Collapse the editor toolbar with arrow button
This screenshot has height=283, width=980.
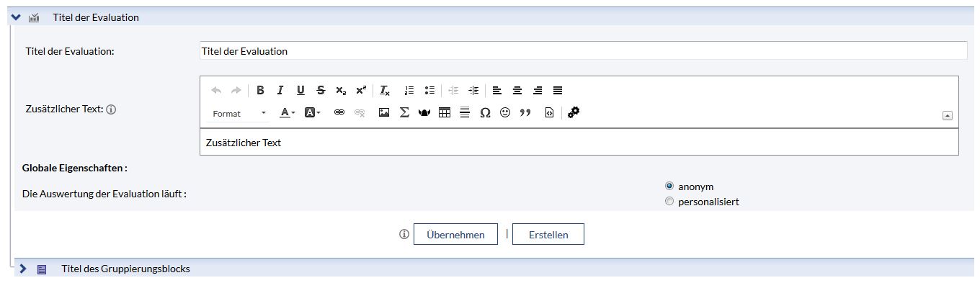(948, 115)
